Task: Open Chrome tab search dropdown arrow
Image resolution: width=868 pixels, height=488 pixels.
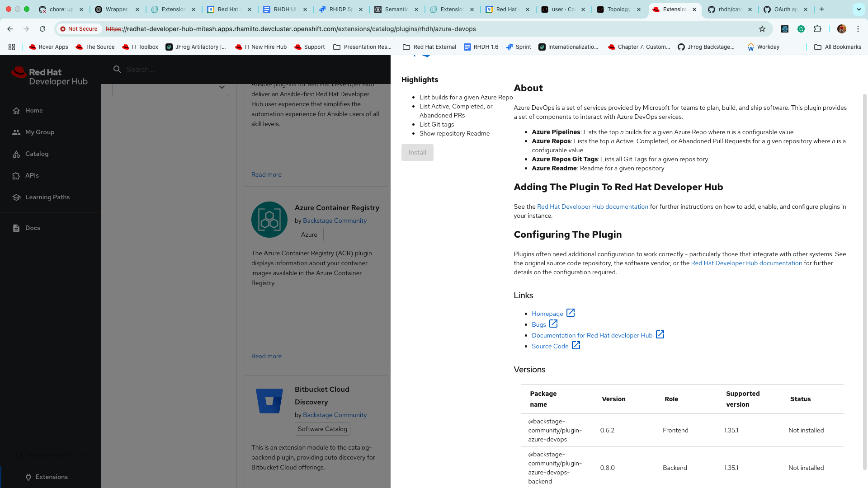Action: pyautogui.click(x=859, y=9)
